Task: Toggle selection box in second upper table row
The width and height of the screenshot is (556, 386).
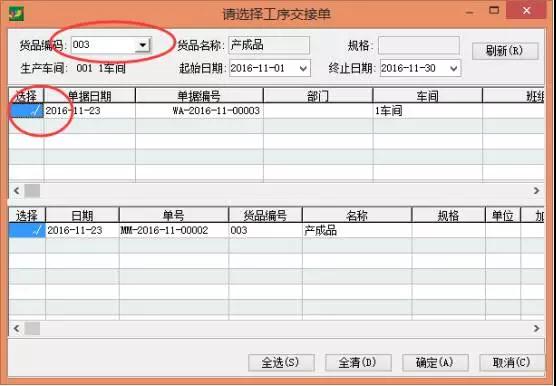Action: point(26,126)
